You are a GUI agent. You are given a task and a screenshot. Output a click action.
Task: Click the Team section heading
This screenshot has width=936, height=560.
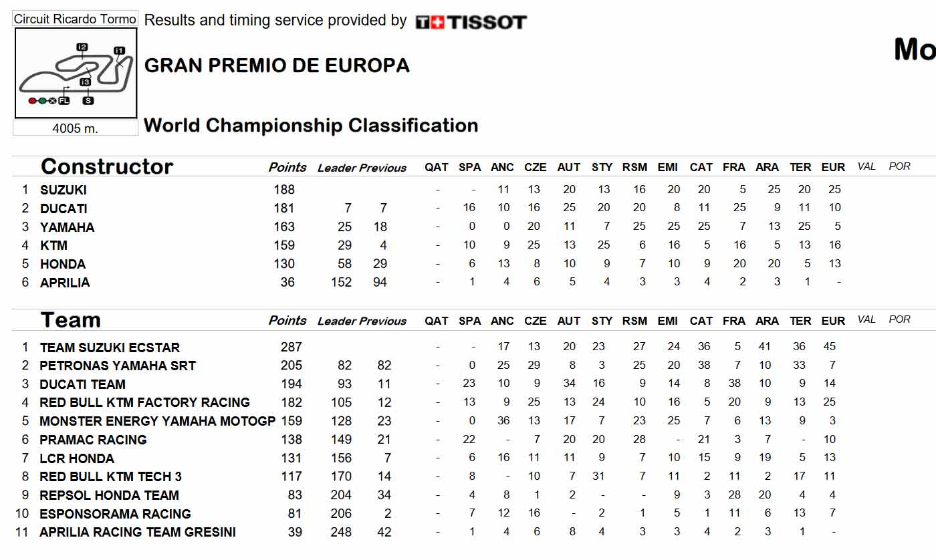point(71,320)
